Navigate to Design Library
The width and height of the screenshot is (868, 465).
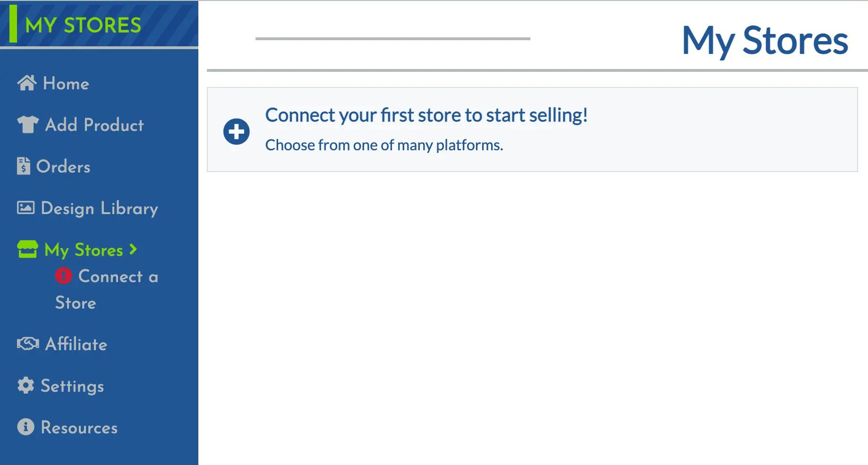coord(100,208)
